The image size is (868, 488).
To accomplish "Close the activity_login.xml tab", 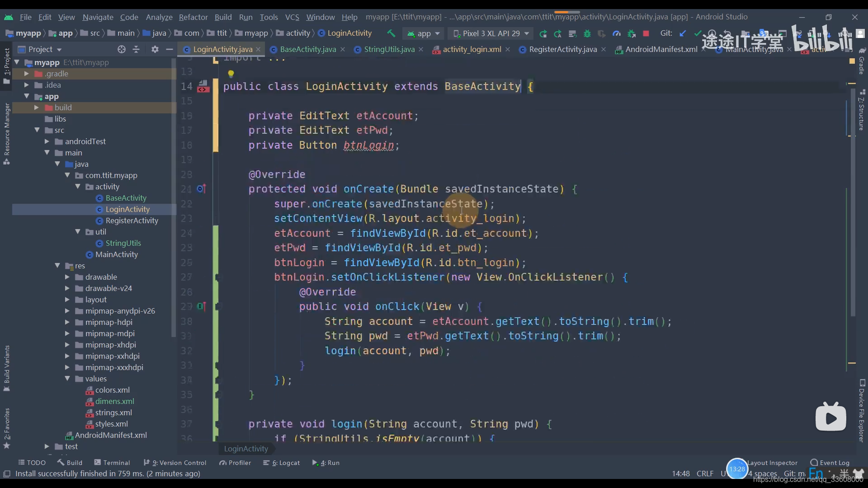I will pyautogui.click(x=507, y=49).
